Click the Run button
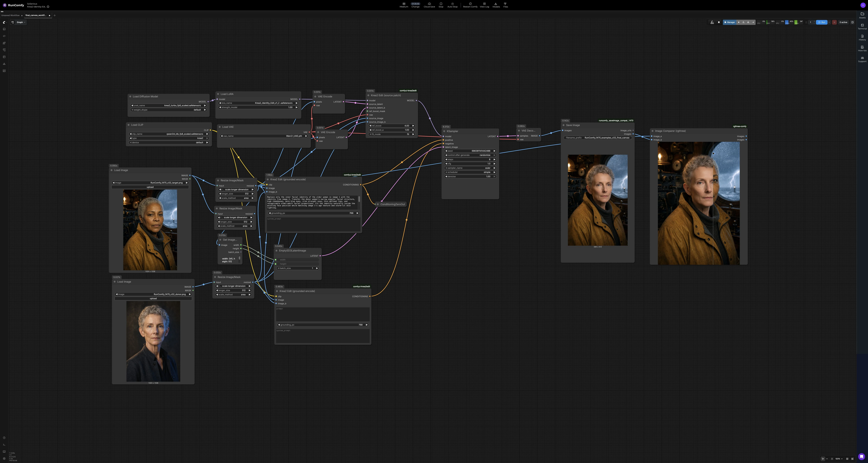This screenshot has height=463, width=868. click(x=822, y=22)
